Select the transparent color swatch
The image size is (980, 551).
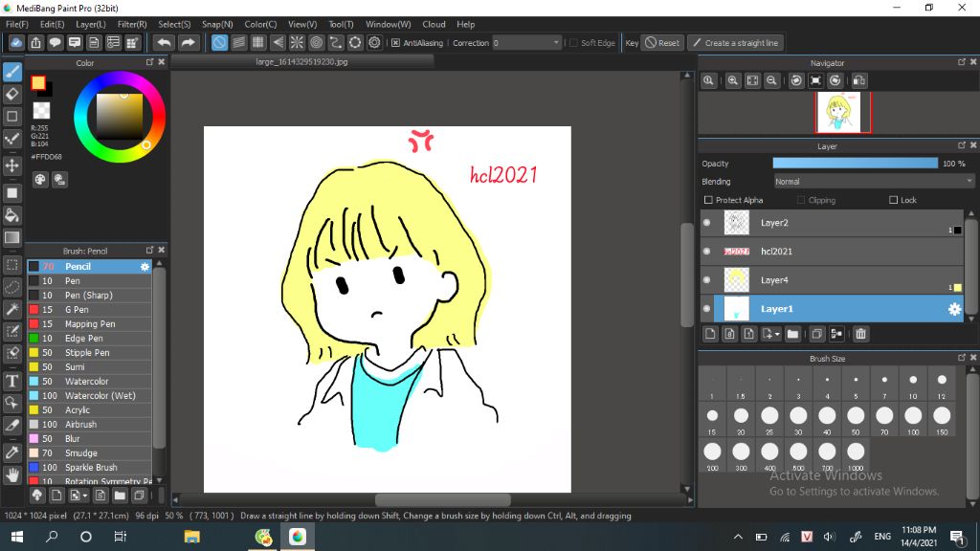point(41,111)
